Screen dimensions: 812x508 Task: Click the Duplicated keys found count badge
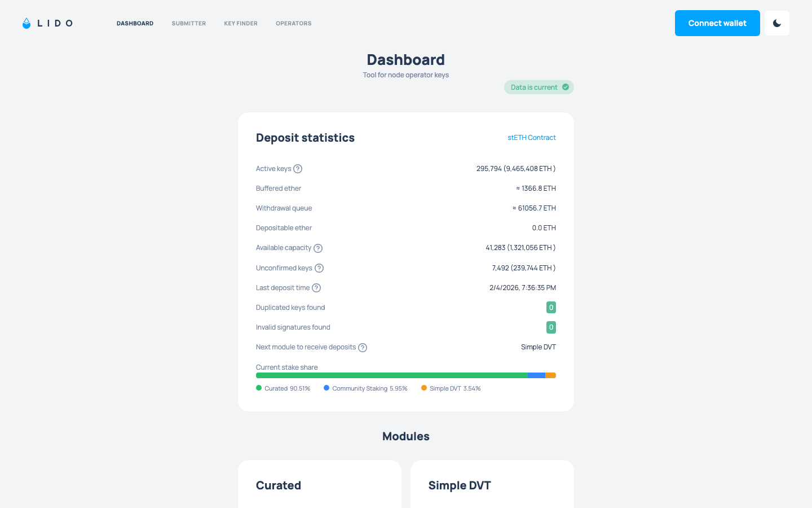coord(551,308)
